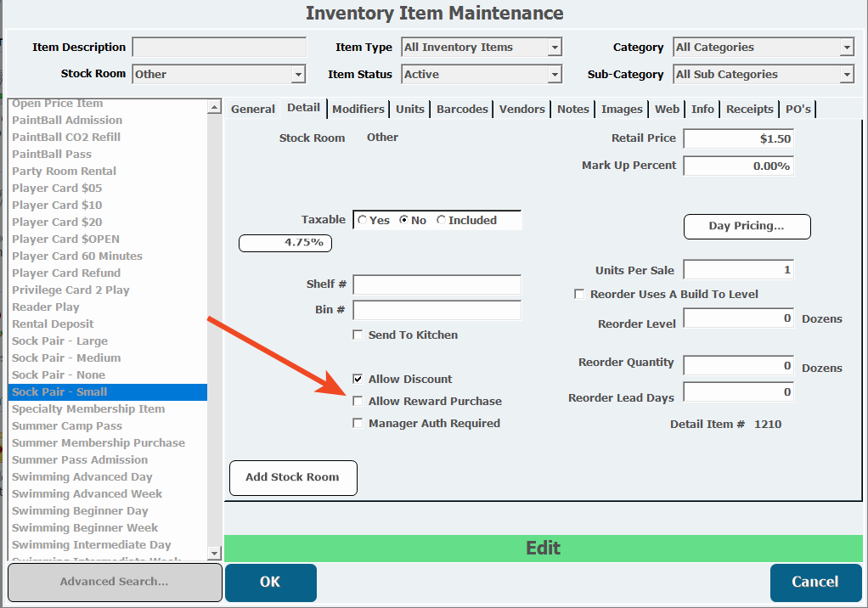Uncheck the Allow Discount checkbox
The image size is (868, 608).
(358, 380)
